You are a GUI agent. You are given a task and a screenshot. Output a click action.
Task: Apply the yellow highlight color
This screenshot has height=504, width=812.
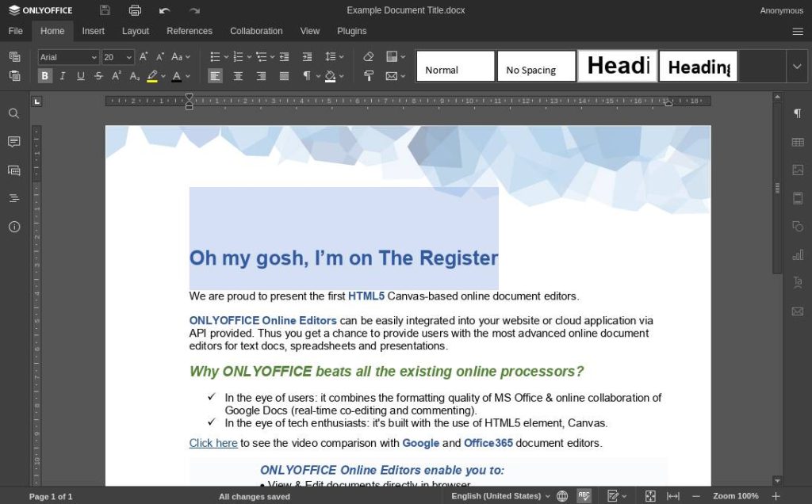151,76
